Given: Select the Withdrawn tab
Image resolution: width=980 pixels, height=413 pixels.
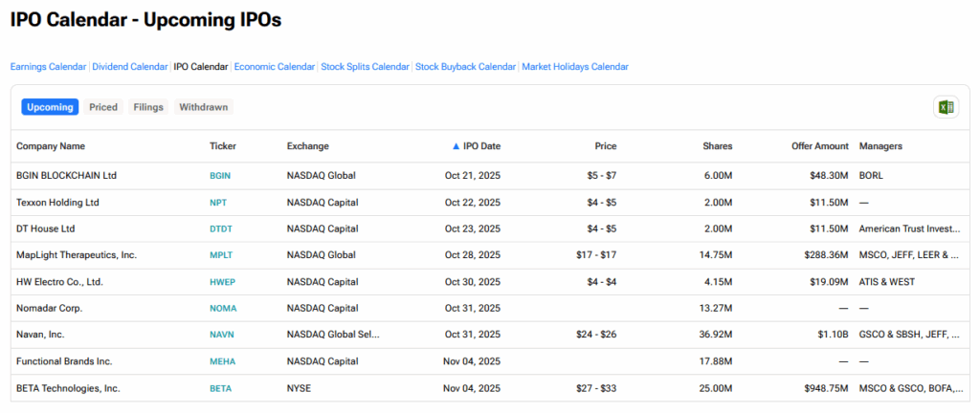Looking at the screenshot, I should coord(203,107).
